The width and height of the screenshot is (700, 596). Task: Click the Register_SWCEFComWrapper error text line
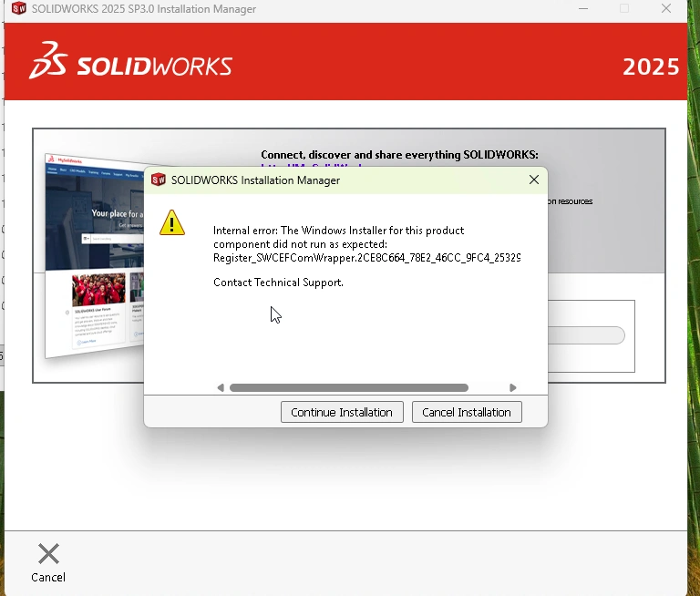click(x=367, y=258)
